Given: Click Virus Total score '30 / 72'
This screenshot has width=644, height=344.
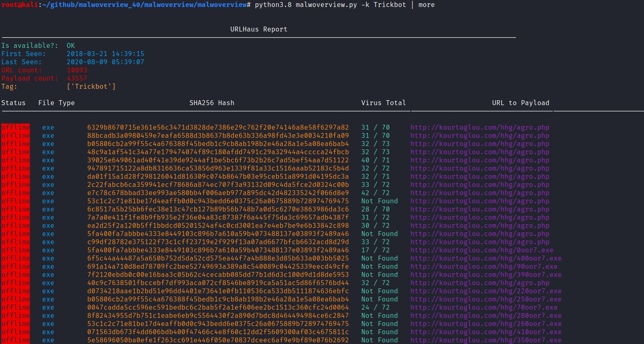Looking at the screenshot, I should pos(375,226).
